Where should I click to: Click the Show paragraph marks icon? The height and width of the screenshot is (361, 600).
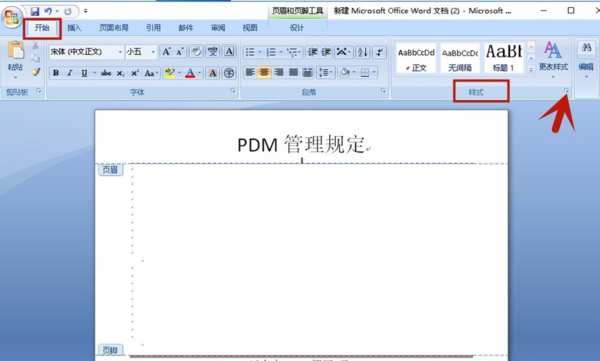380,52
